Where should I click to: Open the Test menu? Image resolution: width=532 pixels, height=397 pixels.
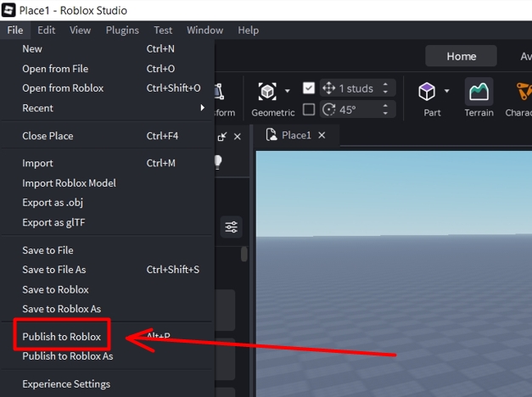pos(163,31)
